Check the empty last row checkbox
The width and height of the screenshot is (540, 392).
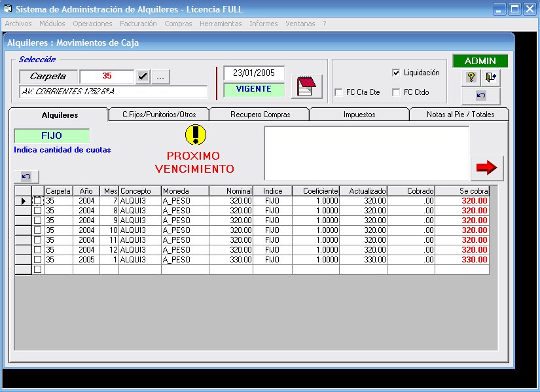coord(38,270)
